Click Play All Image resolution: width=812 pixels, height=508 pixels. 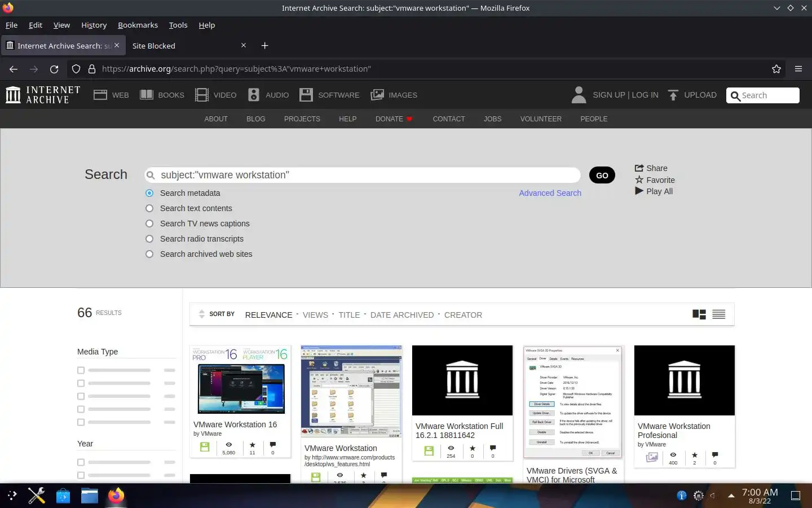[x=654, y=191]
